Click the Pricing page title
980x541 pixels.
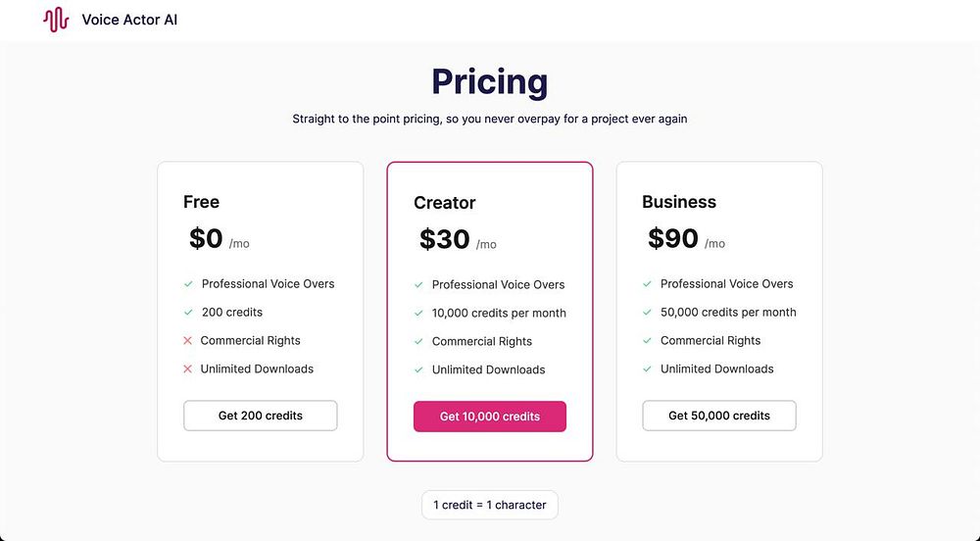click(490, 81)
